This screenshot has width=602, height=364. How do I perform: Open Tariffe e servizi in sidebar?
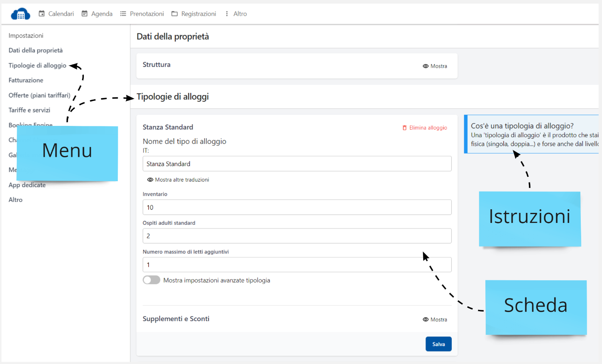click(29, 110)
